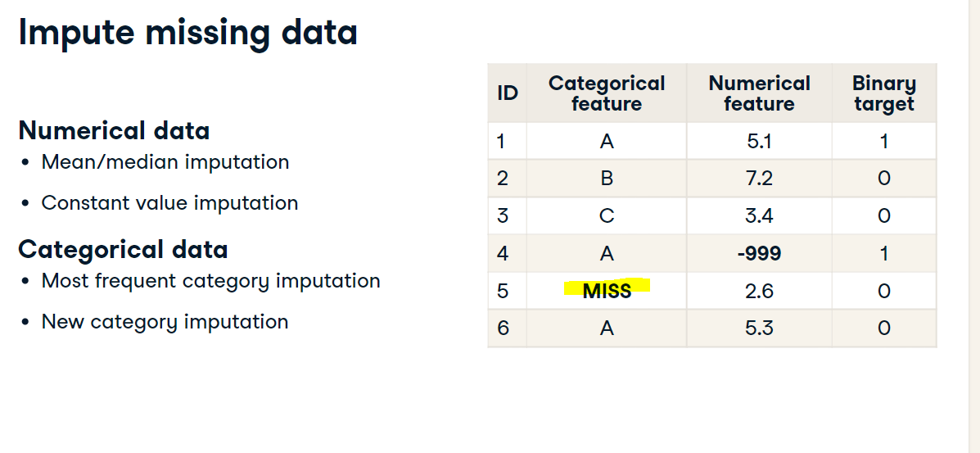980x453 pixels.
Task: Click category C in row 3
Action: (606, 216)
